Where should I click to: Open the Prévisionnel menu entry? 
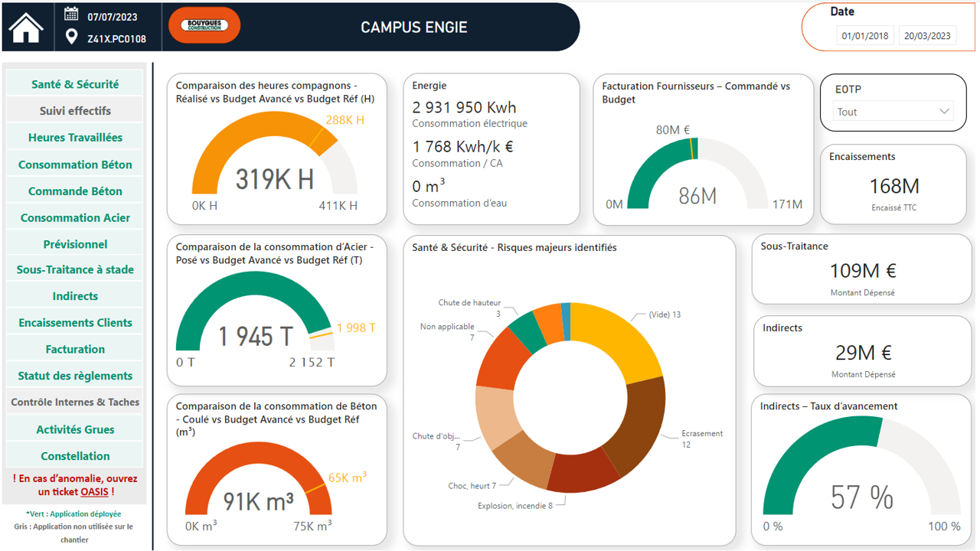(75, 244)
